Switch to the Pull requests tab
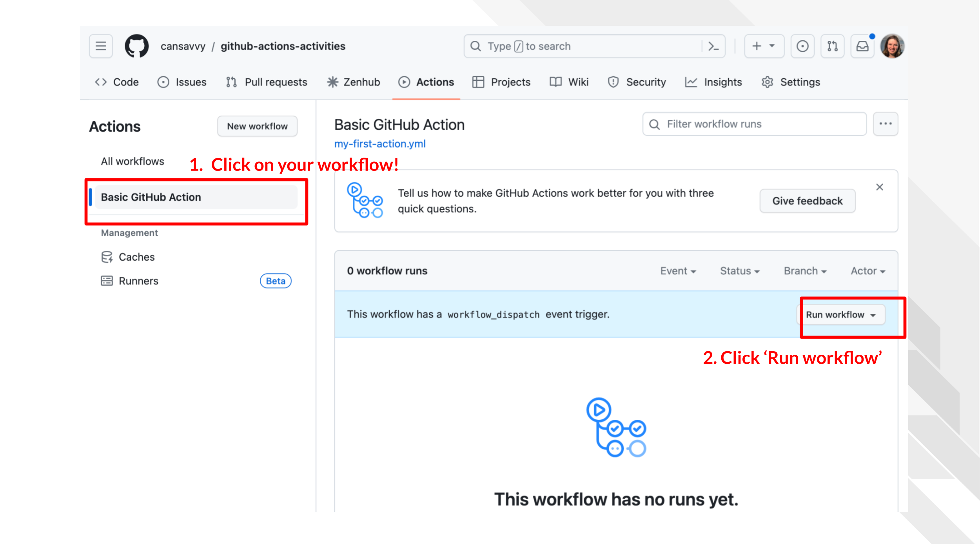The image size is (980, 544). click(267, 82)
